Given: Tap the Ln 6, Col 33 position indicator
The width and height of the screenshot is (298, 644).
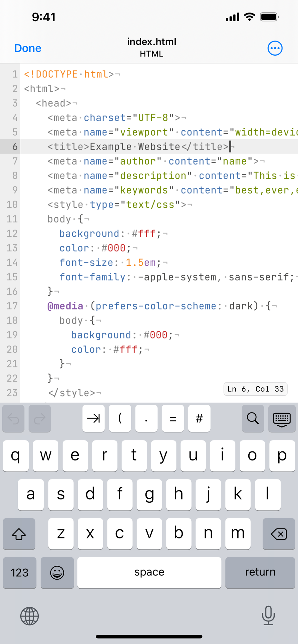Looking at the screenshot, I should click(x=255, y=389).
